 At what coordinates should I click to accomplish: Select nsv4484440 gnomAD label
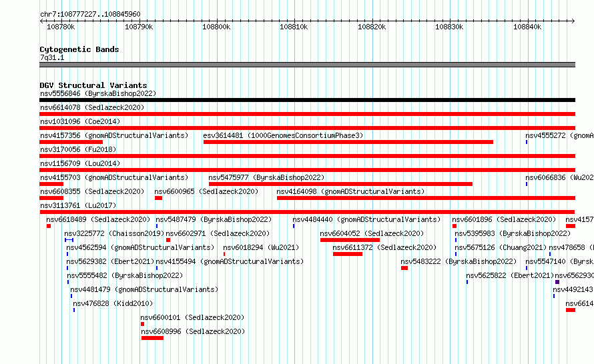tap(366, 219)
